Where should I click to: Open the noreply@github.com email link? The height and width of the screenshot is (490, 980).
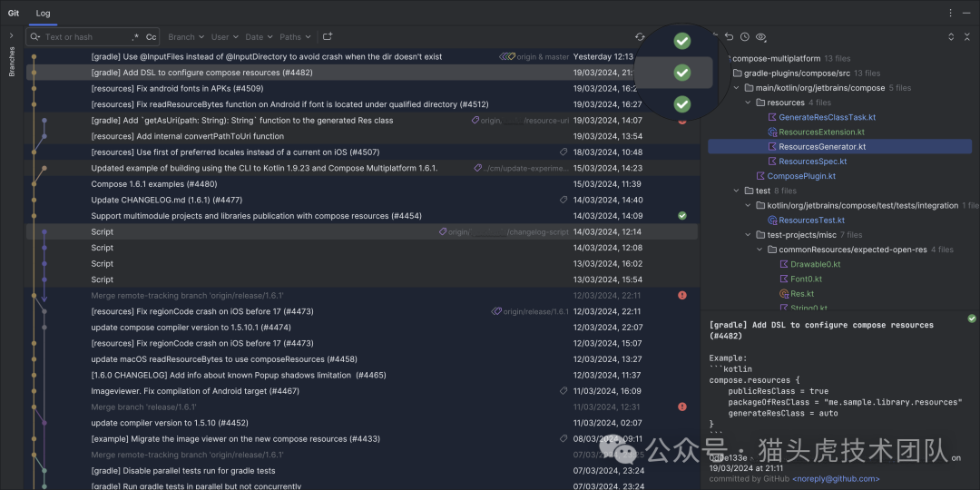coord(836,479)
